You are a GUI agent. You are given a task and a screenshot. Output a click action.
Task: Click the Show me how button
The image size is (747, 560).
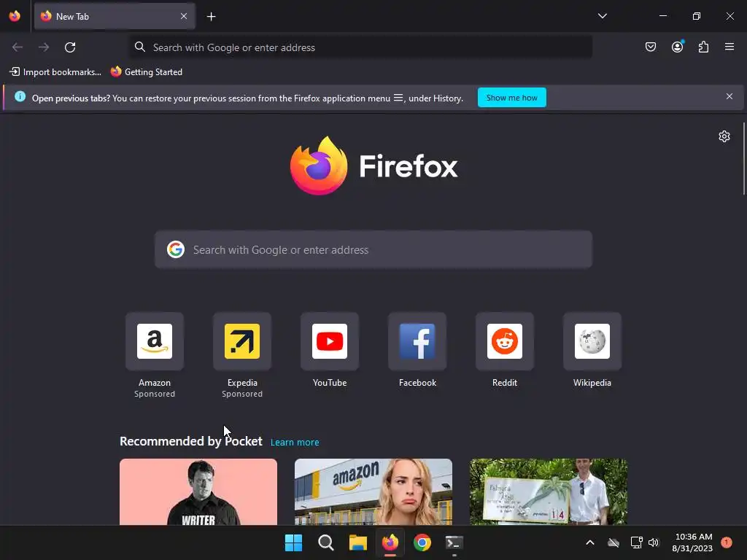(511, 98)
